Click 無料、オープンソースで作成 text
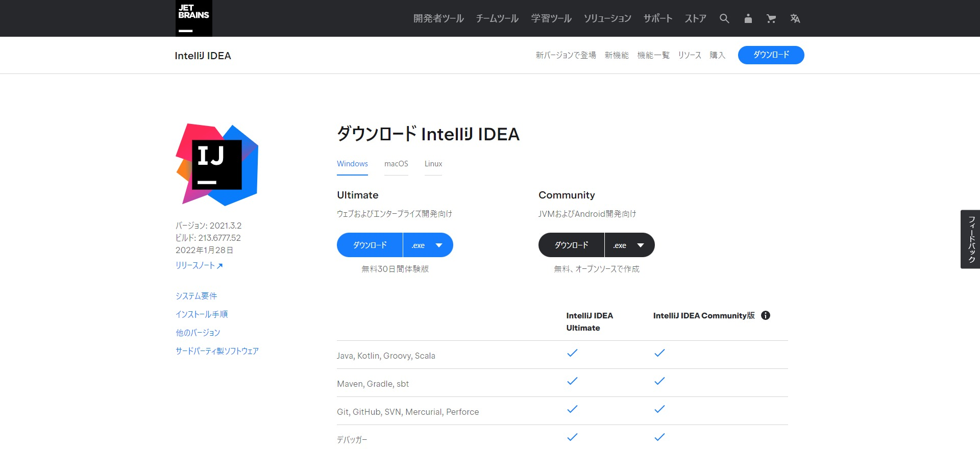 point(597,269)
